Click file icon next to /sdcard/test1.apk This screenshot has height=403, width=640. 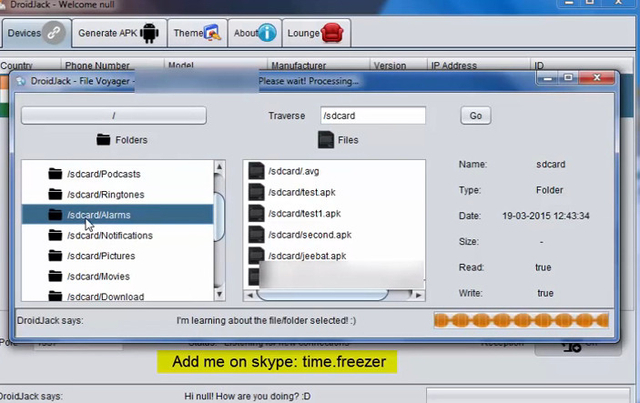[x=256, y=213]
